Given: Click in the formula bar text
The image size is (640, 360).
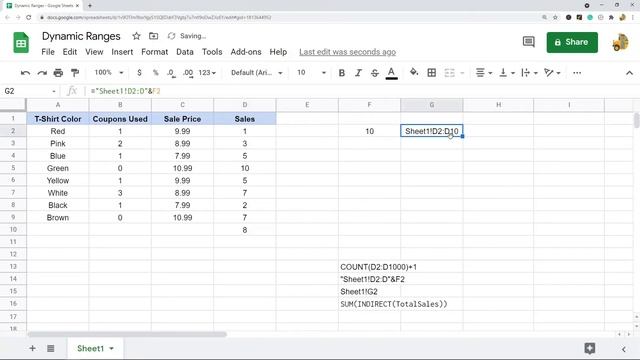Looking at the screenshot, I should tap(126, 91).
